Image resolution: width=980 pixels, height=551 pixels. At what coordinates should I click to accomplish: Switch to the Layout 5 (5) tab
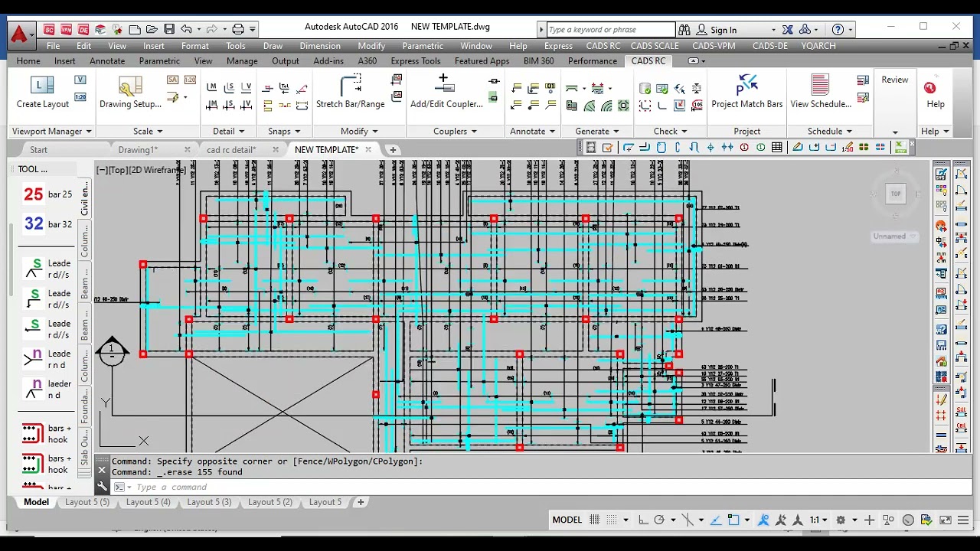click(87, 502)
